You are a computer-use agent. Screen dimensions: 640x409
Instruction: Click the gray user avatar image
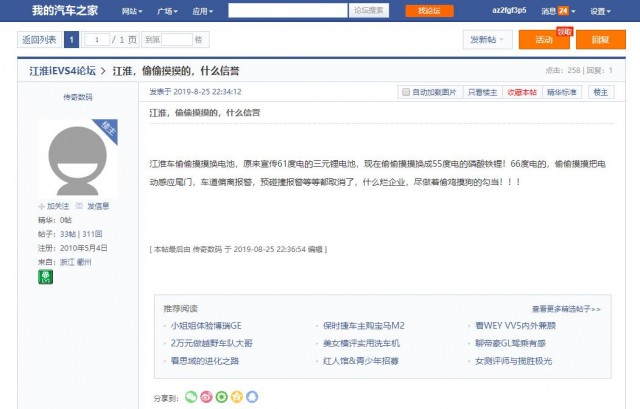[x=78, y=159]
